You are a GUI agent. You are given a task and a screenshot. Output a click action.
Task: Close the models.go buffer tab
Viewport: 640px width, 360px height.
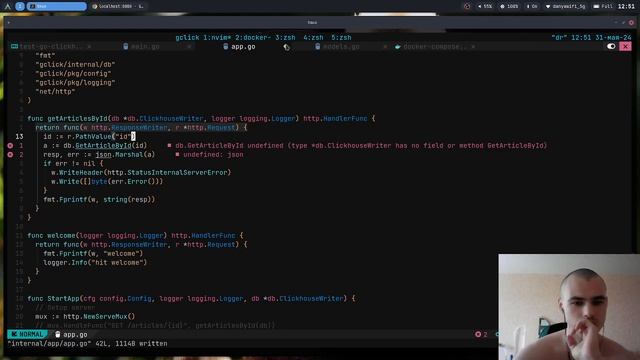(385, 47)
